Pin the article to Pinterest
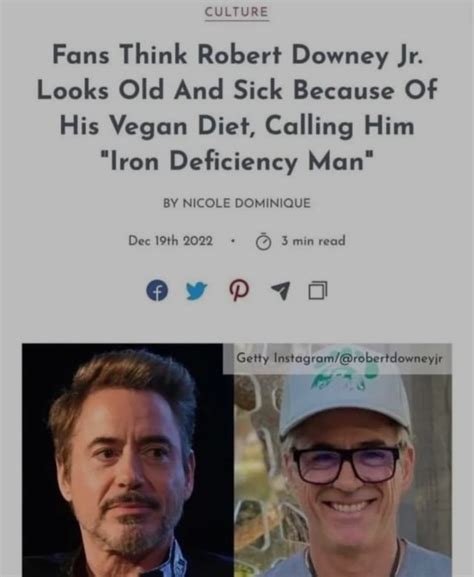 (x=239, y=290)
